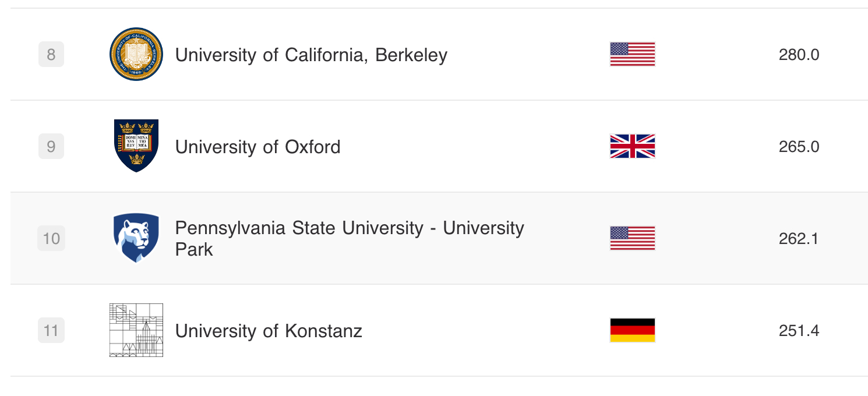Click the UC Berkeley seal logo
This screenshot has width=868, height=396.
click(136, 54)
